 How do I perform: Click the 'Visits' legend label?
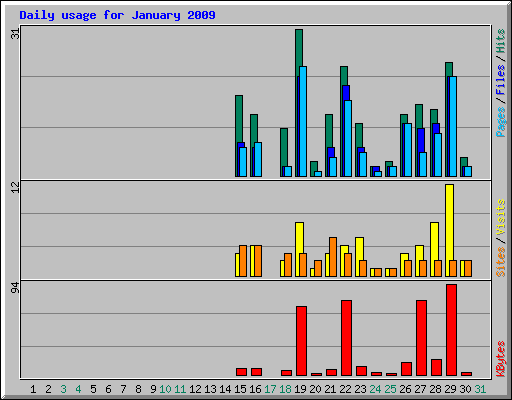pos(501,217)
